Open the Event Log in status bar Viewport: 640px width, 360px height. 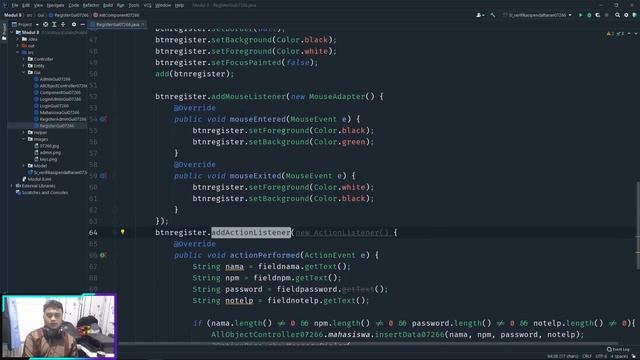pyautogui.click(x=618, y=349)
